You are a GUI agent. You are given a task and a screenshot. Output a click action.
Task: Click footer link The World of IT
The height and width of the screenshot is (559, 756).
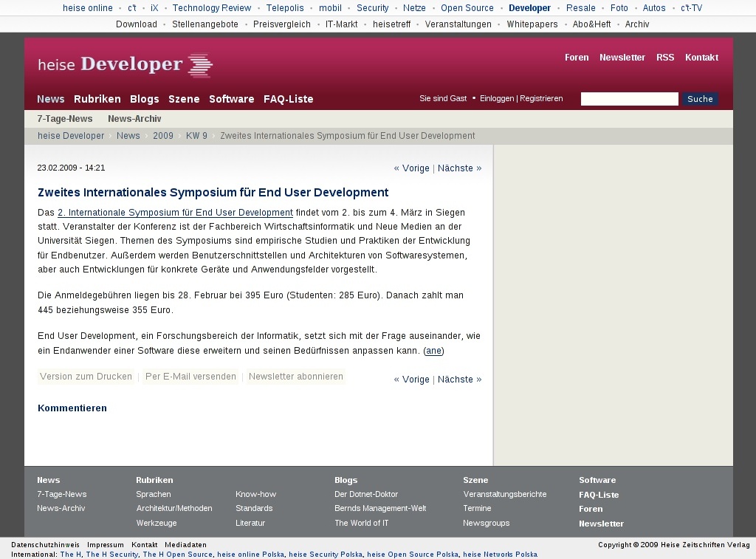tap(361, 523)
